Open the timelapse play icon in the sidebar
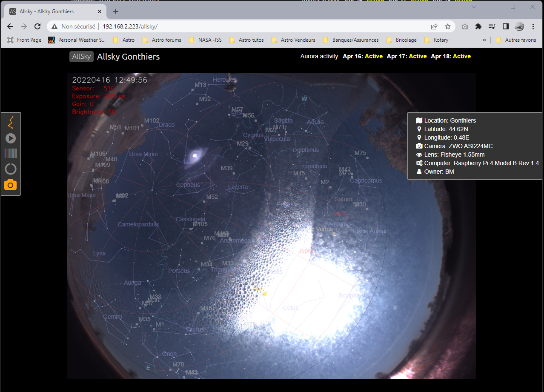The width and height of the screenshot is (544, 392). coord(11,138)
